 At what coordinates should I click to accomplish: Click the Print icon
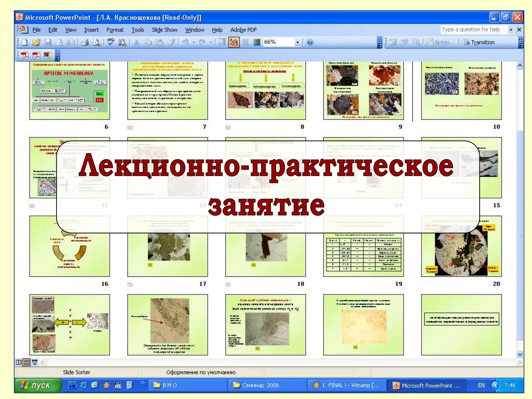click(x=85, y=42)
